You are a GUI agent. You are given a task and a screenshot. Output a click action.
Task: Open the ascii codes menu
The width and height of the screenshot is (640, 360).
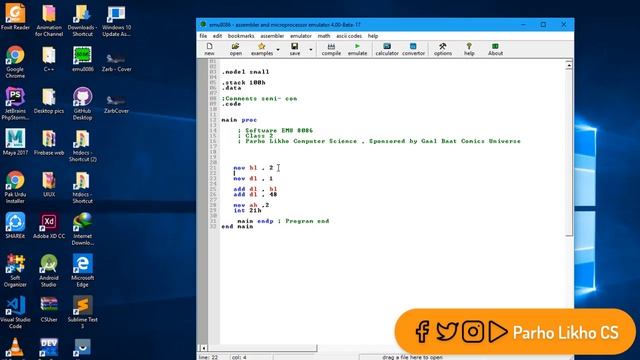pyautogui.click(x=349, y=36)
